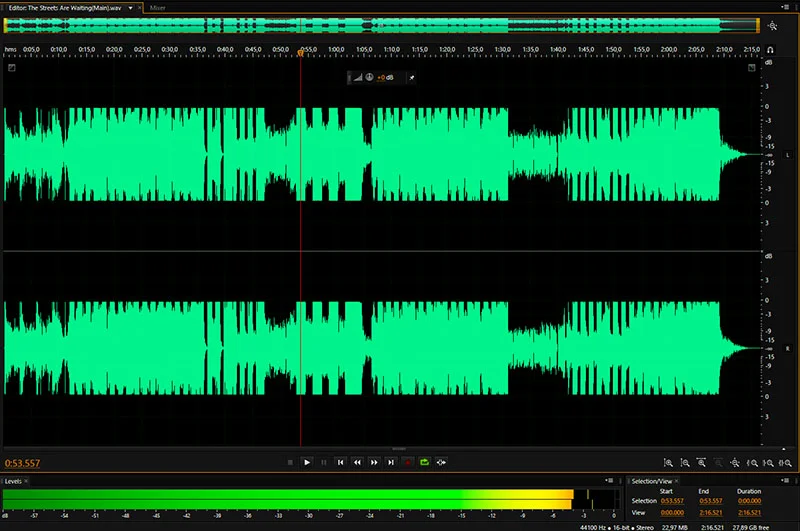Open Levels panel options menu

609,480
